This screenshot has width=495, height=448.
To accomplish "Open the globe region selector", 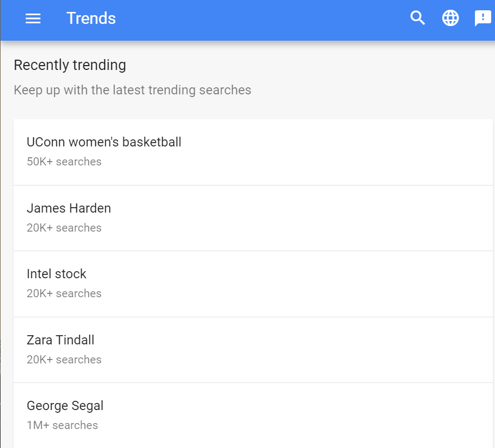I will (x=451, y=18).
